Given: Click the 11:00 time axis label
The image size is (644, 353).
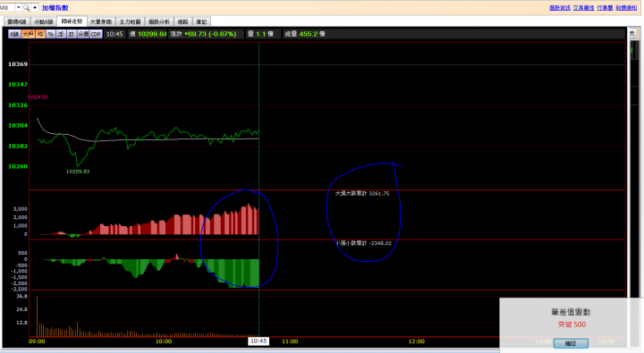Looking at the screenshot, I should tap(290, 341).
